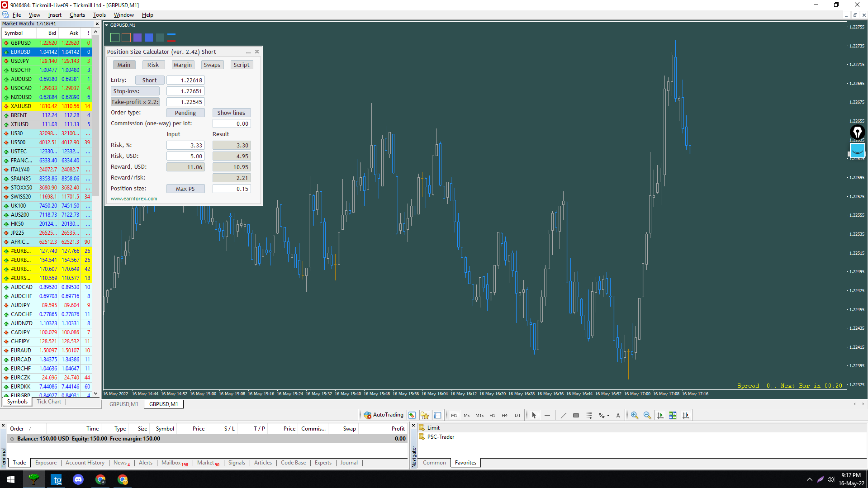Close the Market Watch panel
This screenshot has width=868, height=488.
coord(97,24)
